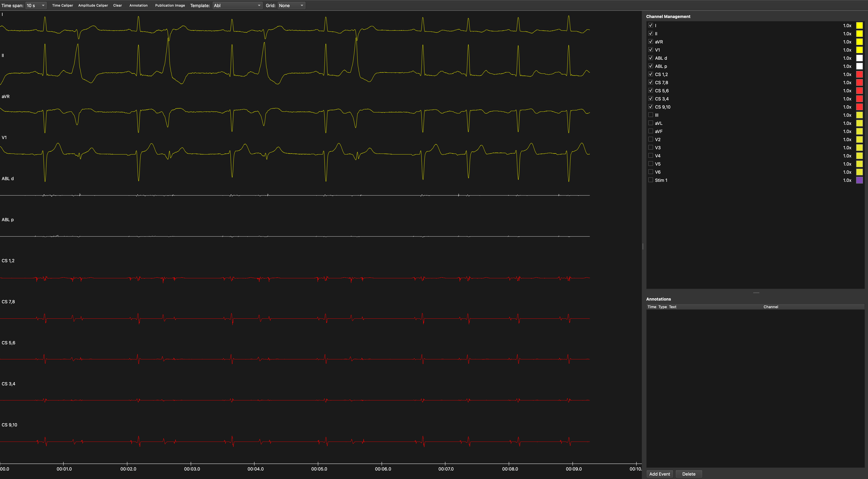Click the 00:08.0 mark on the time axis
868x479 pixels.
pos(510,469)
